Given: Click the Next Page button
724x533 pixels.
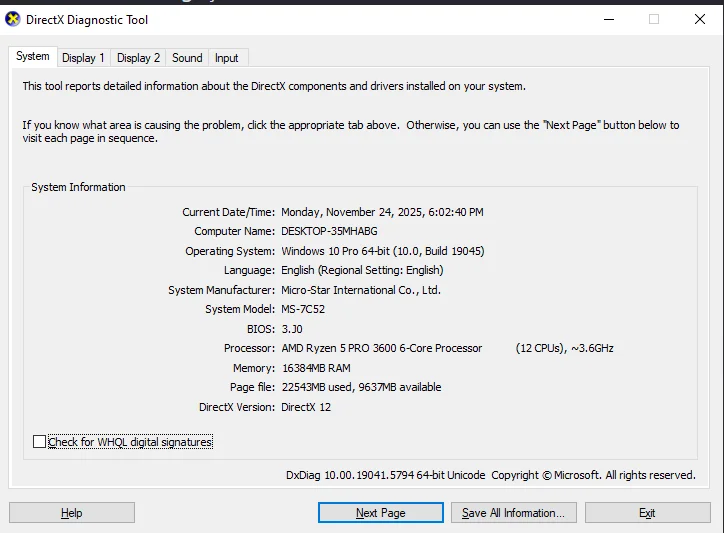Looking at the screenshot, I should [x=380, y=513].
